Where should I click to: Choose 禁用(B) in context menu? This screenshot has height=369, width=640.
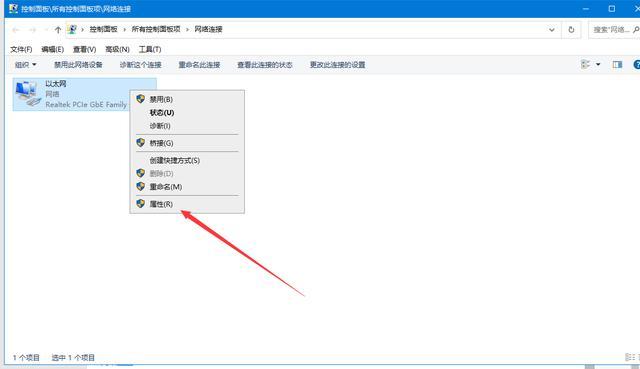pyautogui.click(x=187, y=99)
